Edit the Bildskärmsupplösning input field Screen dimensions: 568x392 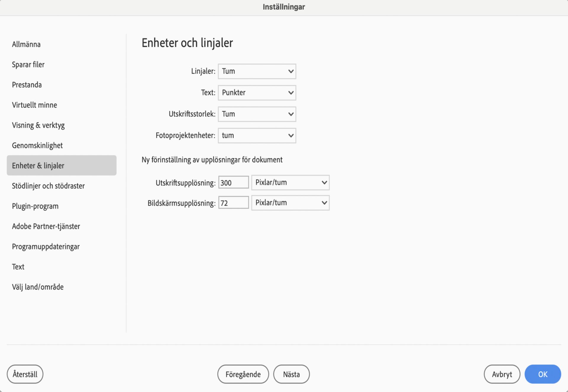point(233,203)
